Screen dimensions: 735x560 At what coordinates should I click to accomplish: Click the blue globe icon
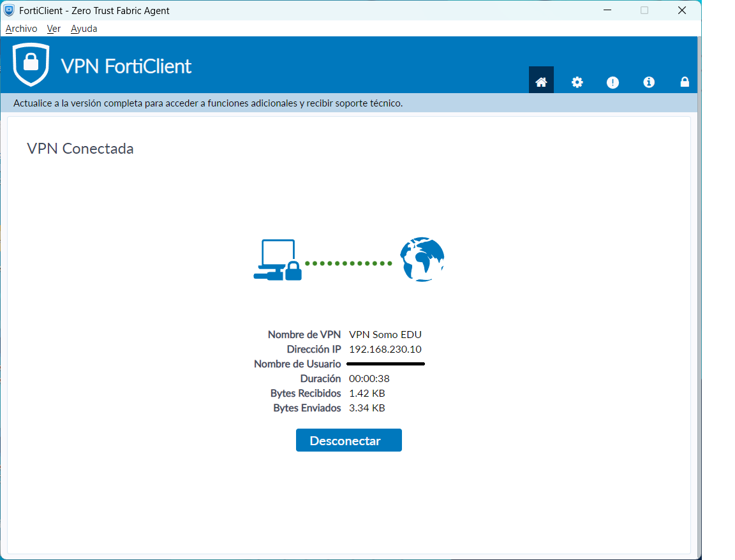[x=422, y=260]
